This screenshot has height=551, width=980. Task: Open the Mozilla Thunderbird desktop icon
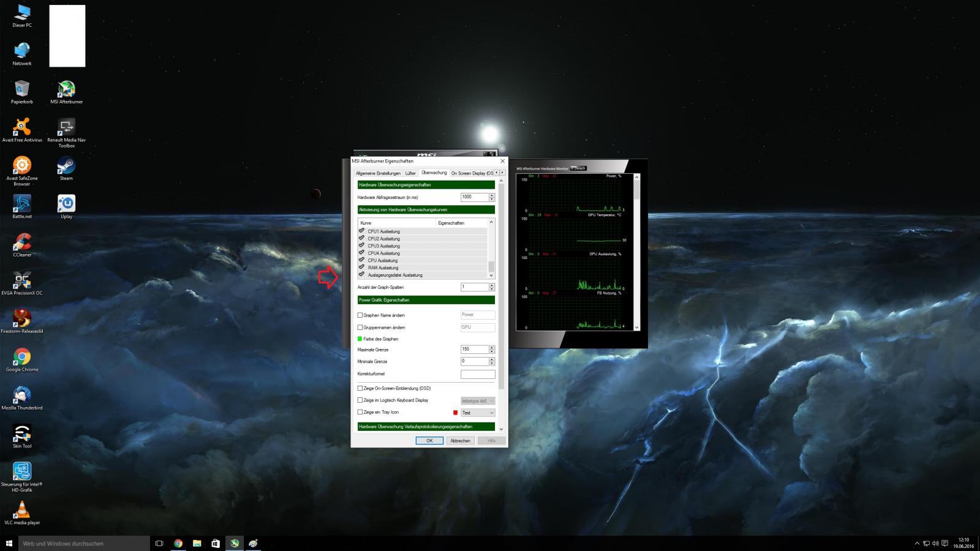(x=22, y=399)
